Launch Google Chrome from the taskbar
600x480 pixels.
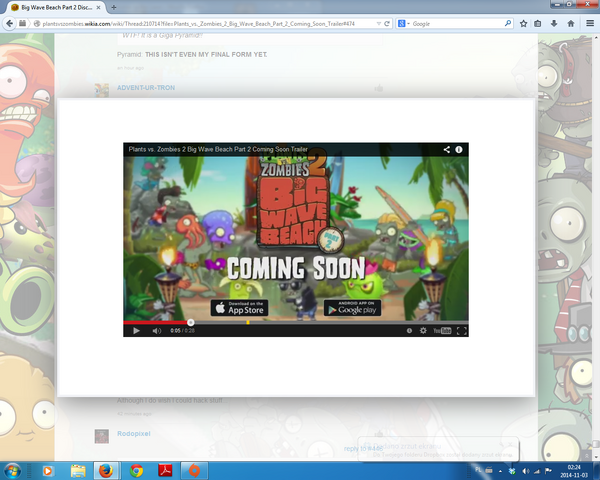[x=136, y=471]
